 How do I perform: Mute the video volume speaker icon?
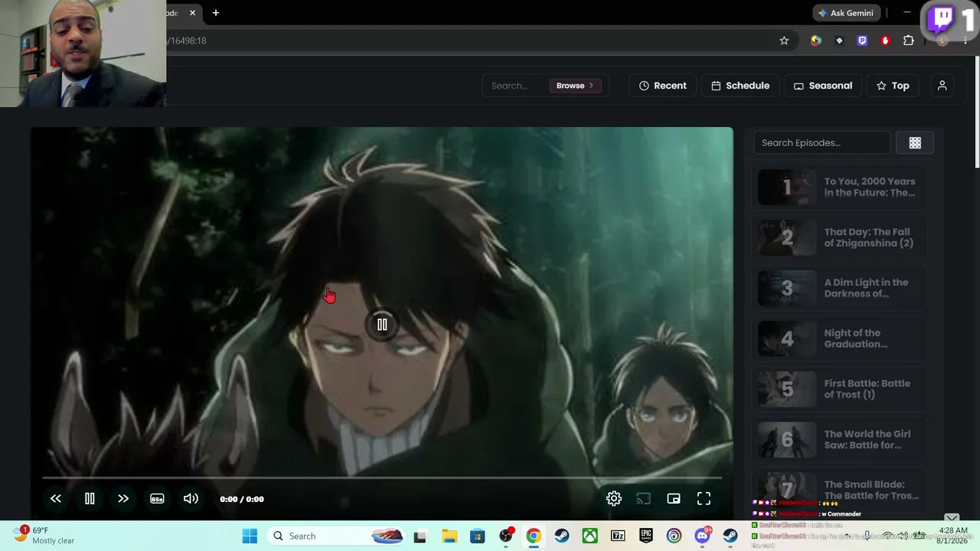click(191, 499)
